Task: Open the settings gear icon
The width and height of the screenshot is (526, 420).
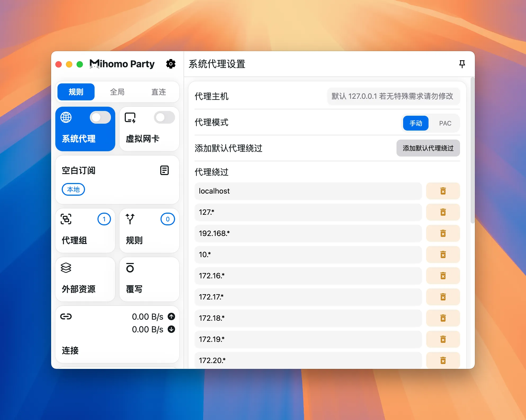Action: point(171,64)
